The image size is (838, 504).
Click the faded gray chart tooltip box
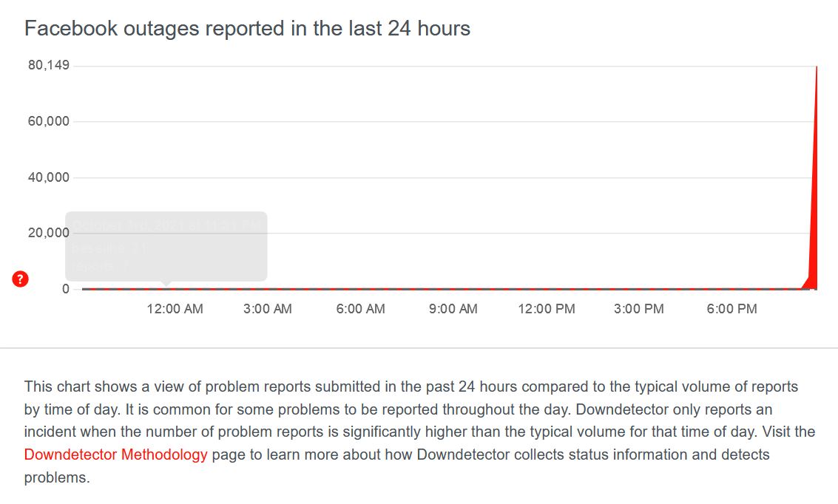[166, 246]
